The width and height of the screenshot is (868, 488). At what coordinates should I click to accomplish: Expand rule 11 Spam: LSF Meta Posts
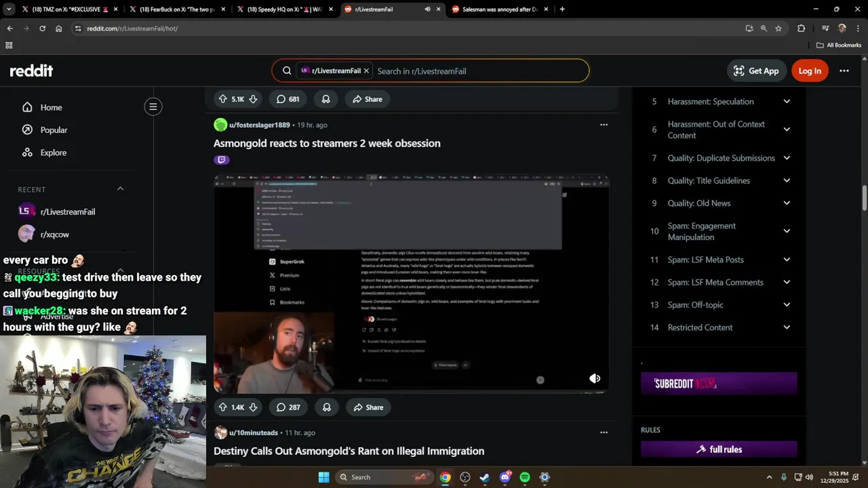coord(787,260)
